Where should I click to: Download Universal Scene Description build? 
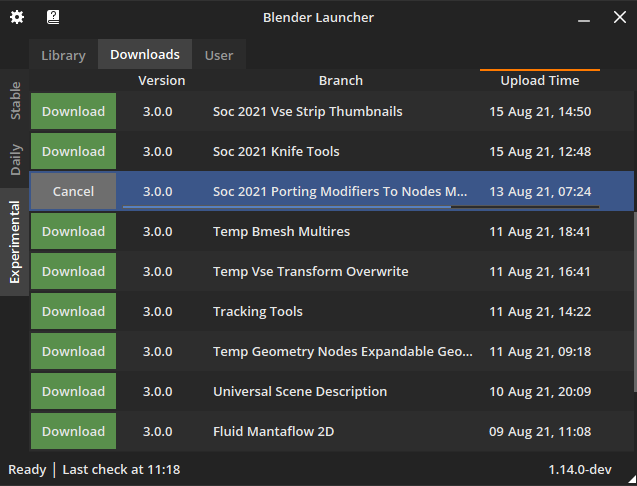click(74, 391)
